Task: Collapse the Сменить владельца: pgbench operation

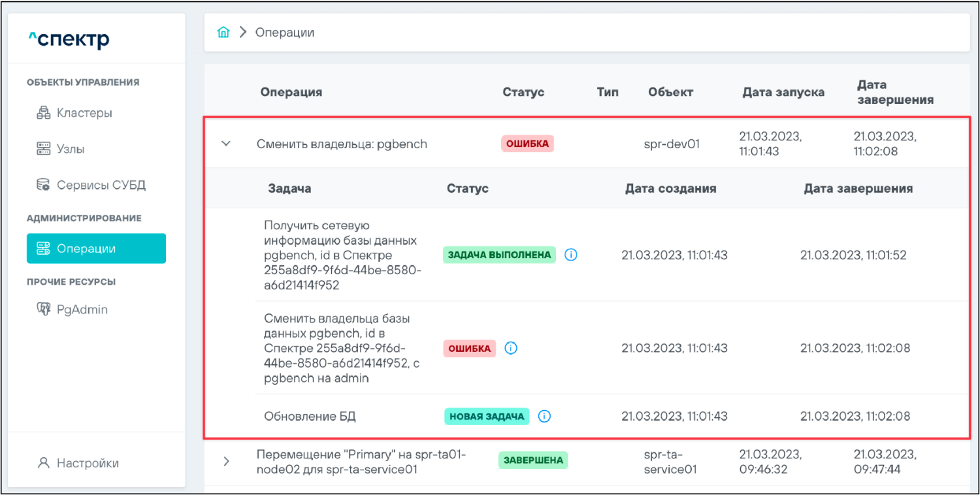Action: pyautogui.click(x=226, y=144)
